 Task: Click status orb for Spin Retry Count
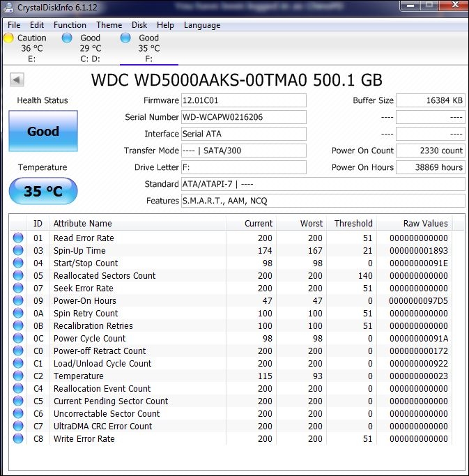18,313
